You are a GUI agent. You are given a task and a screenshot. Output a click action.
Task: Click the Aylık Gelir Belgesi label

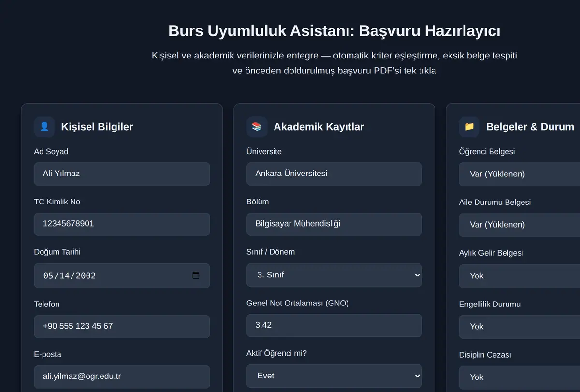tap(491, 253)
